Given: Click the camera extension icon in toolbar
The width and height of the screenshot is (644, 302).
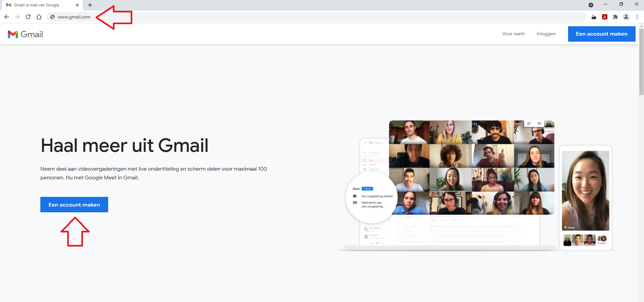Looking at the screenshot, I should tap(594, 17).
